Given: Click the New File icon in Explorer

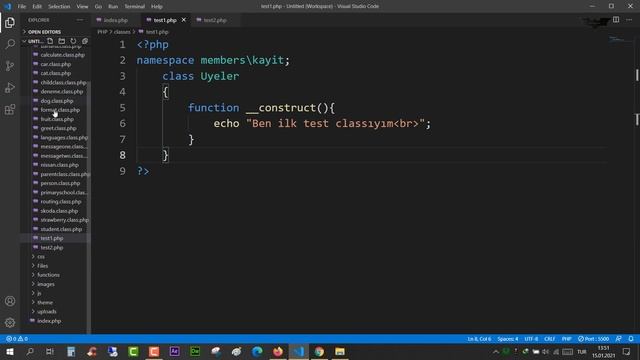Looking at the screenshot, I should tap(50, 41).
